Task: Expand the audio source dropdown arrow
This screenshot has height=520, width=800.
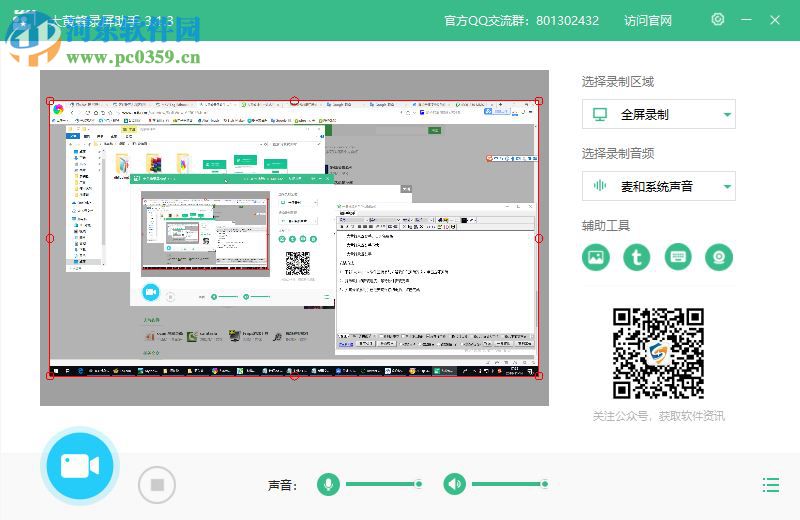Action: (x=728, y=187)
